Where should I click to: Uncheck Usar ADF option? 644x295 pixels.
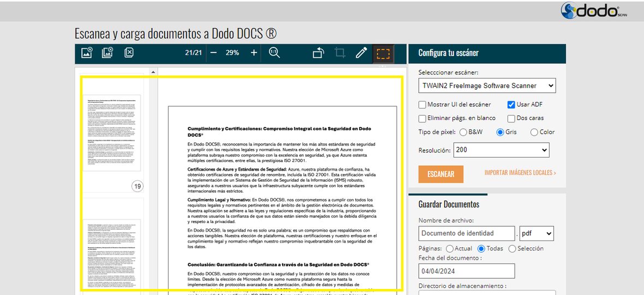point(511,105)
